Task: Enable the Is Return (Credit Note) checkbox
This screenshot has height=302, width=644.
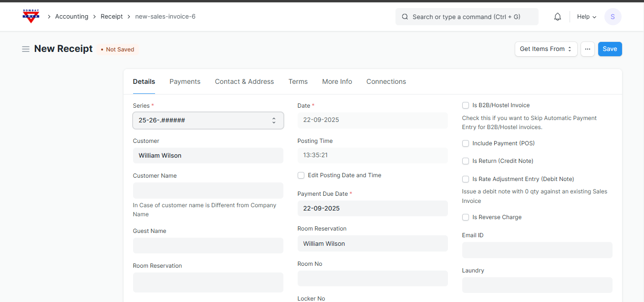Action: coord(466,161)
